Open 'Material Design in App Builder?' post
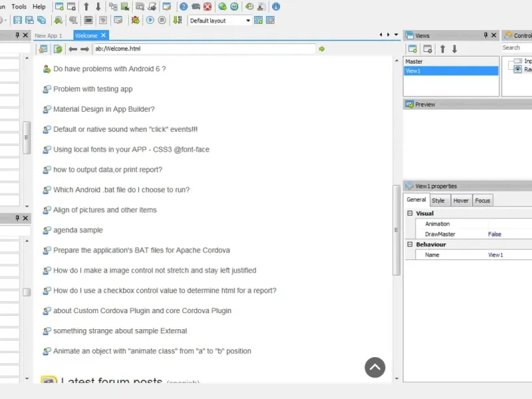 [x=104, y=109]
